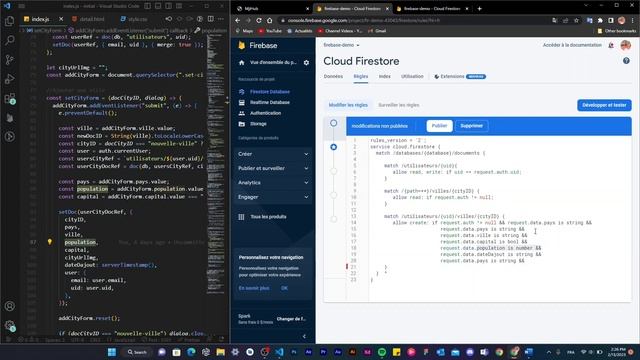Expand Engager section in sidebar
The width and height of the screenshot is (640, 360).
(273, 197)
